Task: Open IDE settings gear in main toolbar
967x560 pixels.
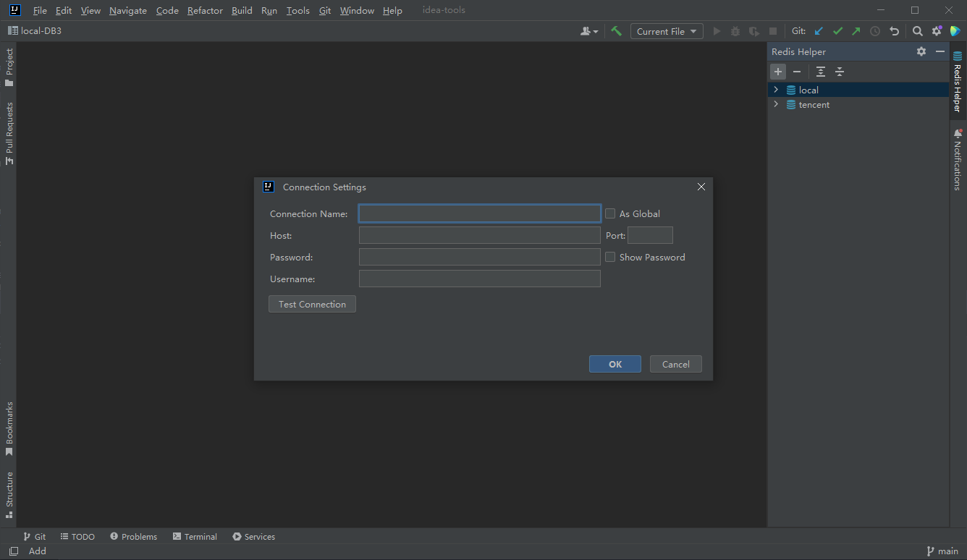Action: pyautogui.click(x=937, y=31)
